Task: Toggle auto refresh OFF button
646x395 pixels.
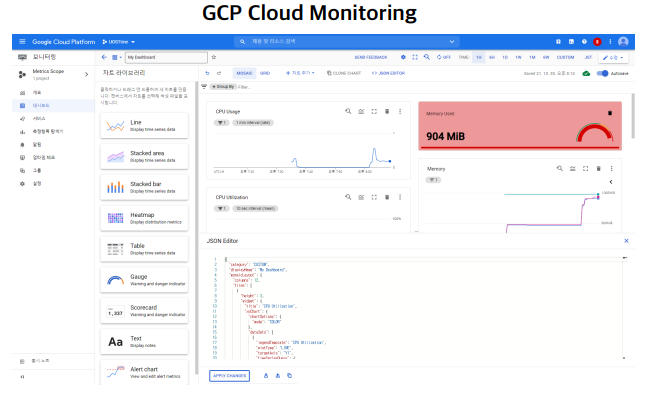Action: point(444,57)
